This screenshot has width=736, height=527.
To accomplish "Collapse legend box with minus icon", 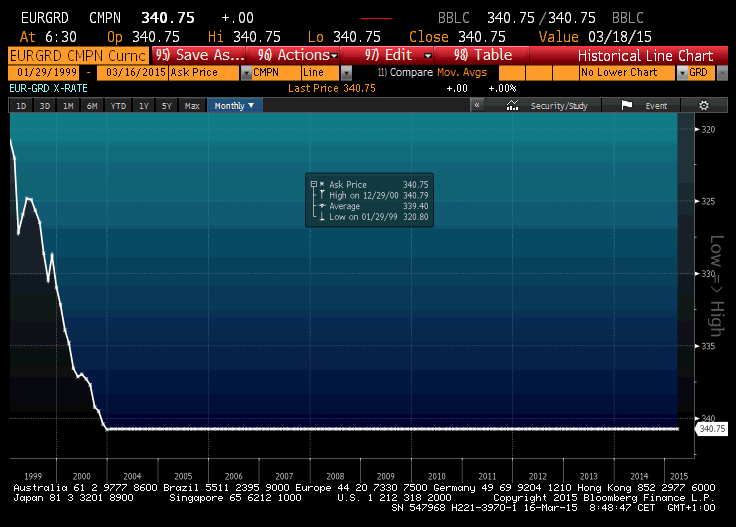I will 314,184.
